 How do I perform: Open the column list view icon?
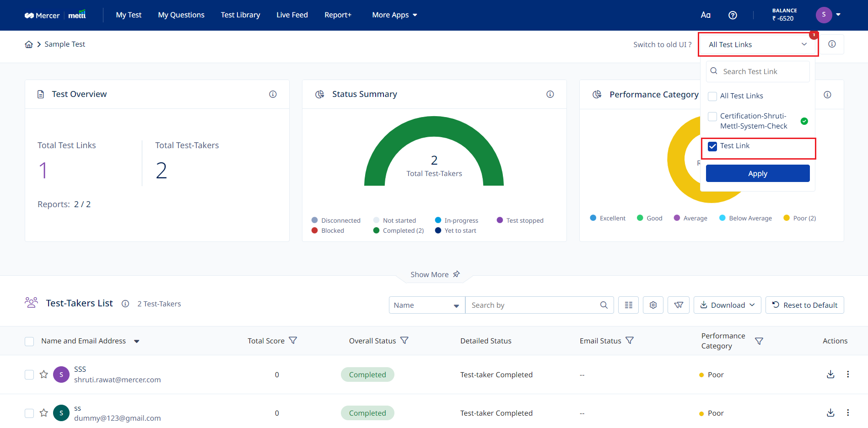629,305
